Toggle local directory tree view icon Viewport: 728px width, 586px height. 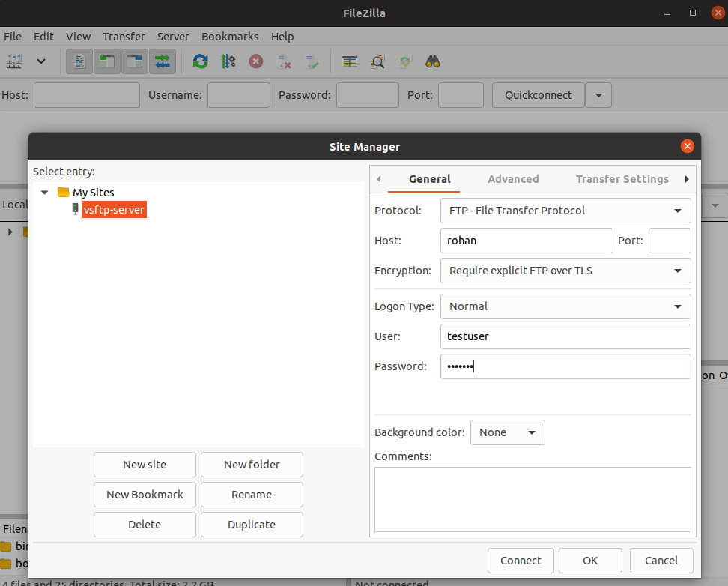click(107, 61)
